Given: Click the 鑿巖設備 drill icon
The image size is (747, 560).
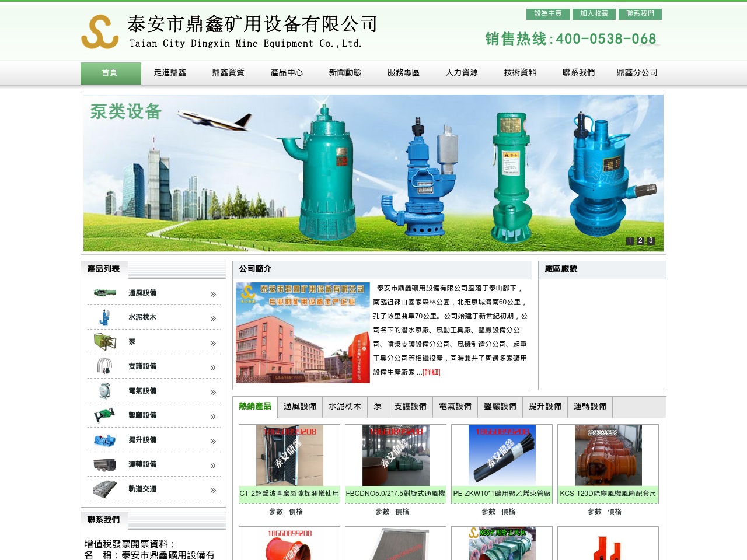Looking at the screenshot, I should [105, 415].
